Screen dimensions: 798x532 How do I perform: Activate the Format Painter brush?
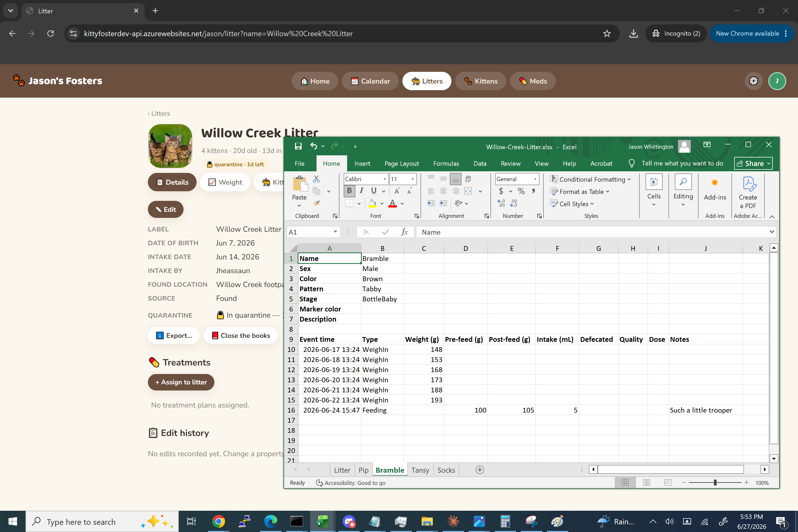[316, 203]
